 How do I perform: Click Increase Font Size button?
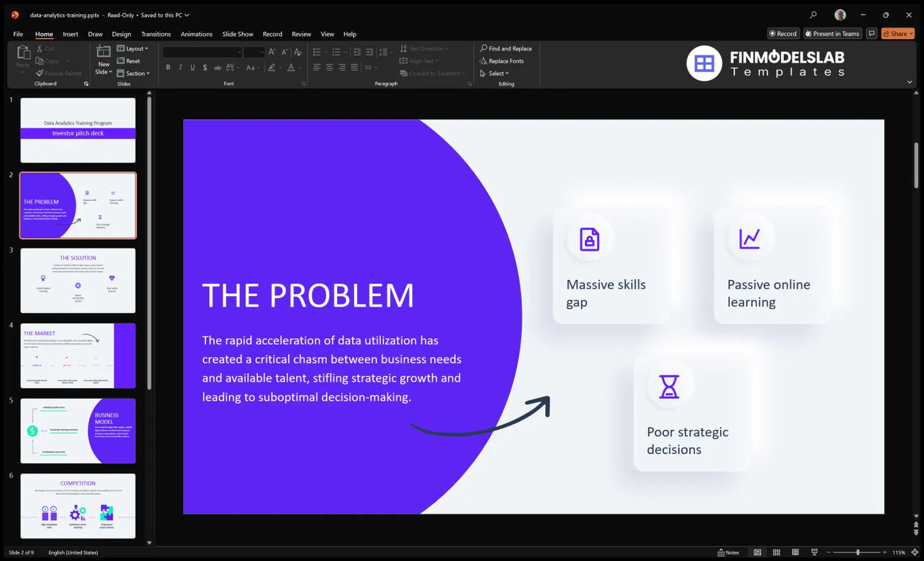(x=272, y=52)
